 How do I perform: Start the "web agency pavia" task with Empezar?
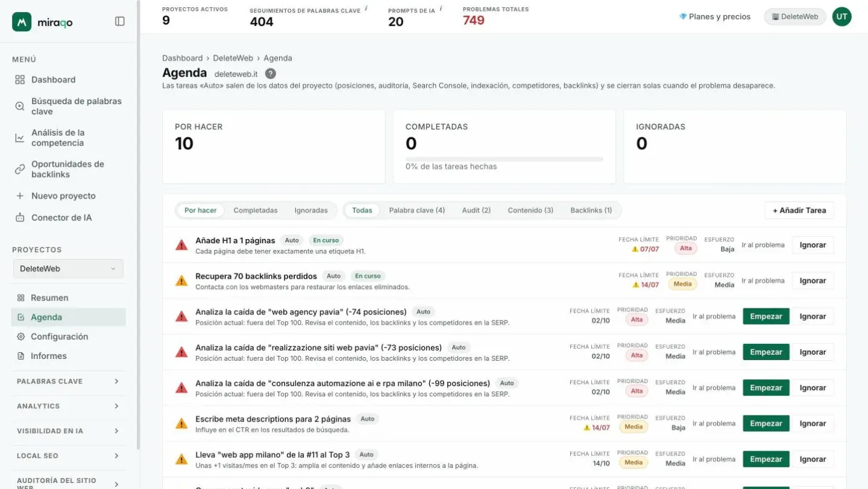coord(766,316)
